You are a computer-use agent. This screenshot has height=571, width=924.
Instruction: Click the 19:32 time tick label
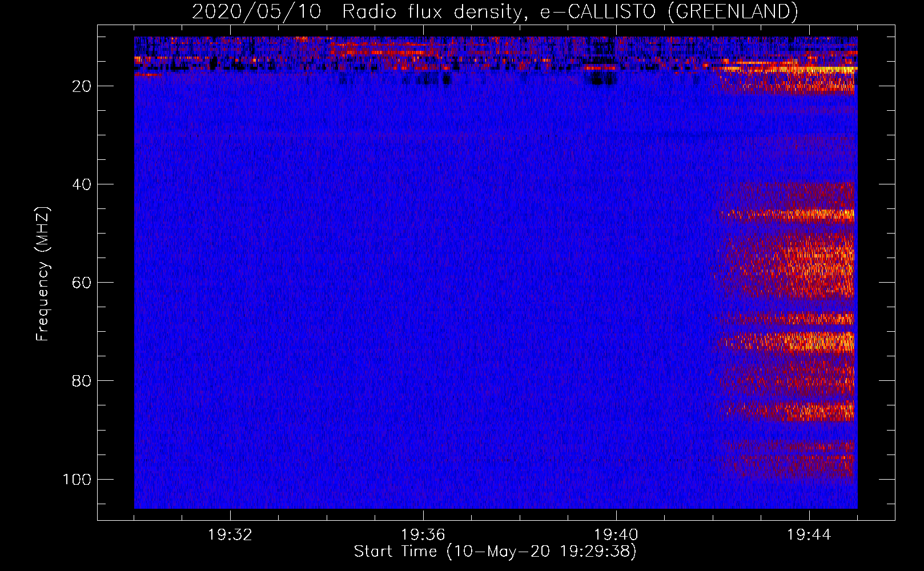[230, 535]
